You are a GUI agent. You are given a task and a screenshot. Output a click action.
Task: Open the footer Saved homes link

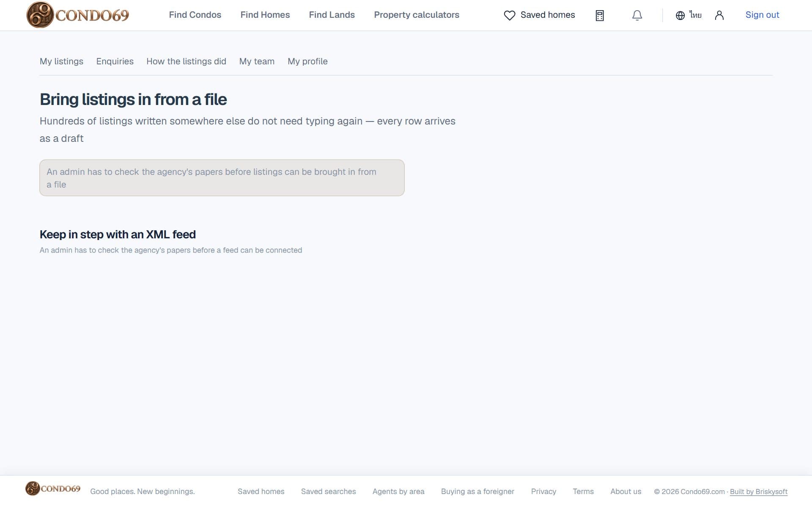click(261, 491)
